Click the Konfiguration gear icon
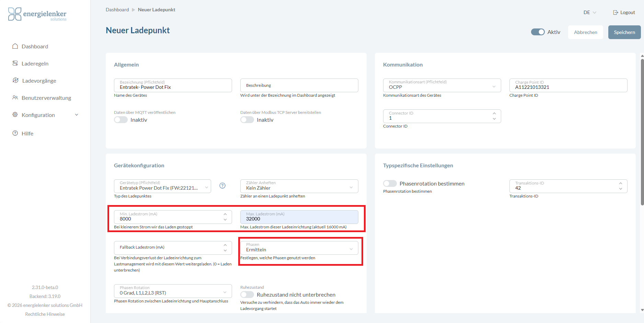The width and height of the screenshot is (644, 323). (15, 115)
